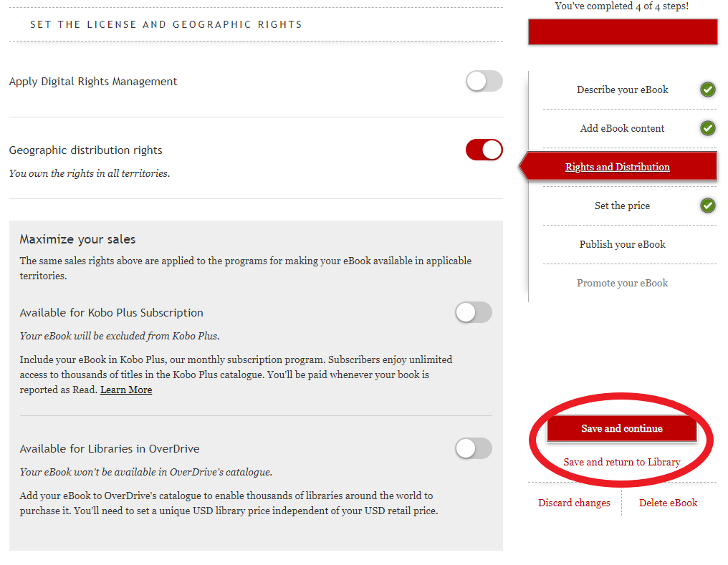Click the green checkmark beside Set the price

click(x=707, y=206)
